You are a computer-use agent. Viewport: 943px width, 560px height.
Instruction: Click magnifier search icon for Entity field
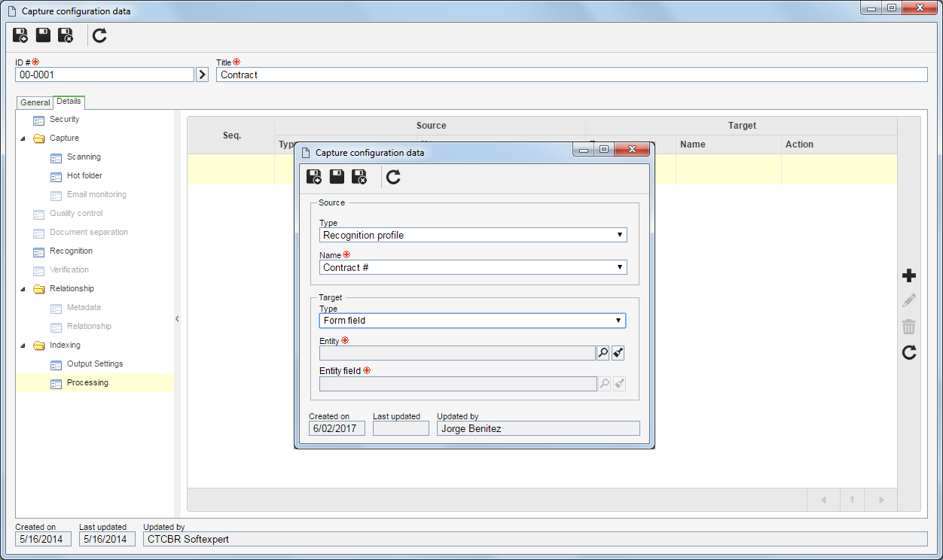tap(603, 352)
